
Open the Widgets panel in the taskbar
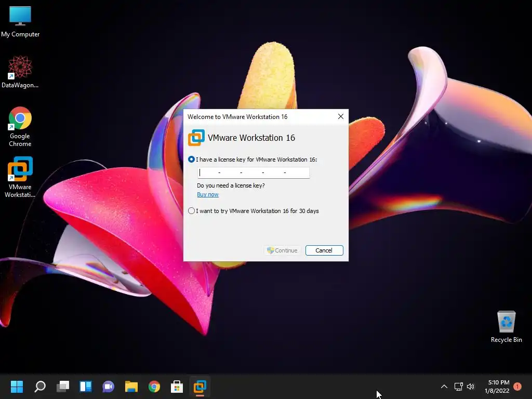pos(86,387)
